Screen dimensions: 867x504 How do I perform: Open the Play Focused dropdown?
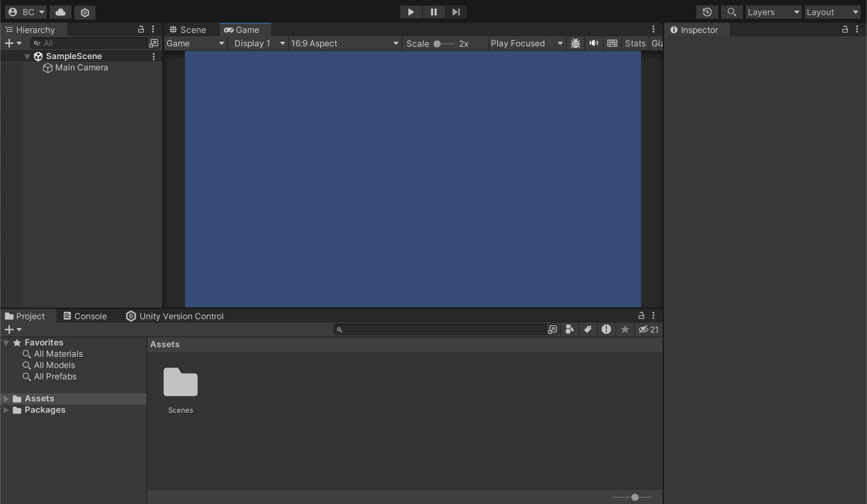pos(526,43)
